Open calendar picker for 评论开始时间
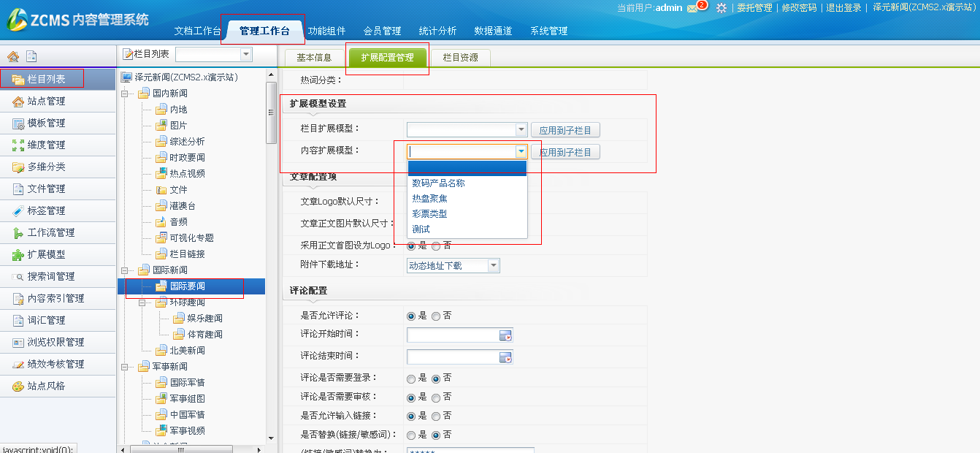Screen dimensions: 980x453 point(505,335)
